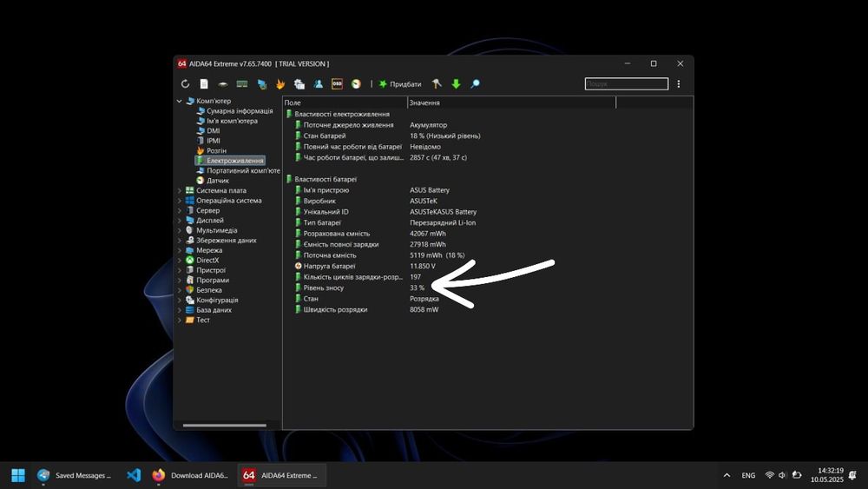
Task: Expand the Мережа tree node
Action: (x=180, y=250)
